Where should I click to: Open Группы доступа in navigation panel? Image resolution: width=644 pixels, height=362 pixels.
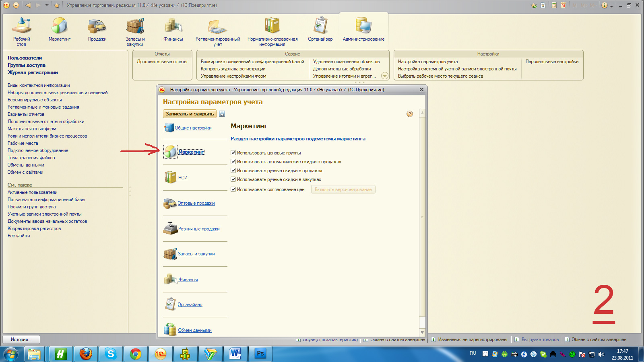[x=27, y=65]
